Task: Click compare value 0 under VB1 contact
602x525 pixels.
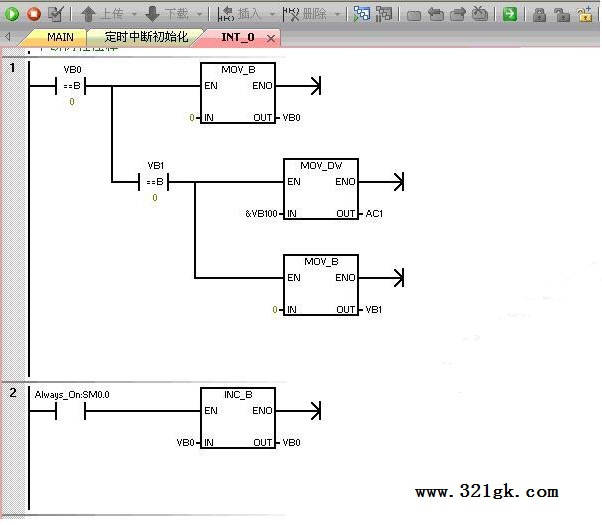Action: (x=155, y=198)
